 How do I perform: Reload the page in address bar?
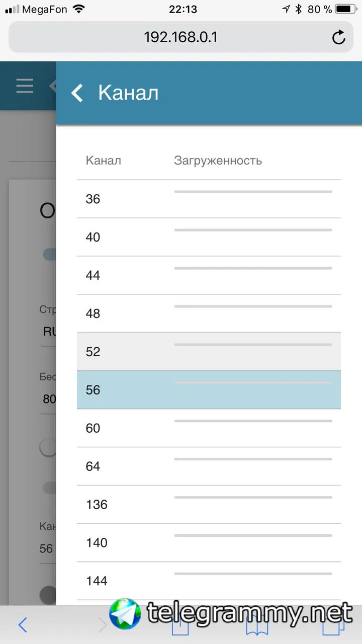pyautogui.click(x=339, y=37)
